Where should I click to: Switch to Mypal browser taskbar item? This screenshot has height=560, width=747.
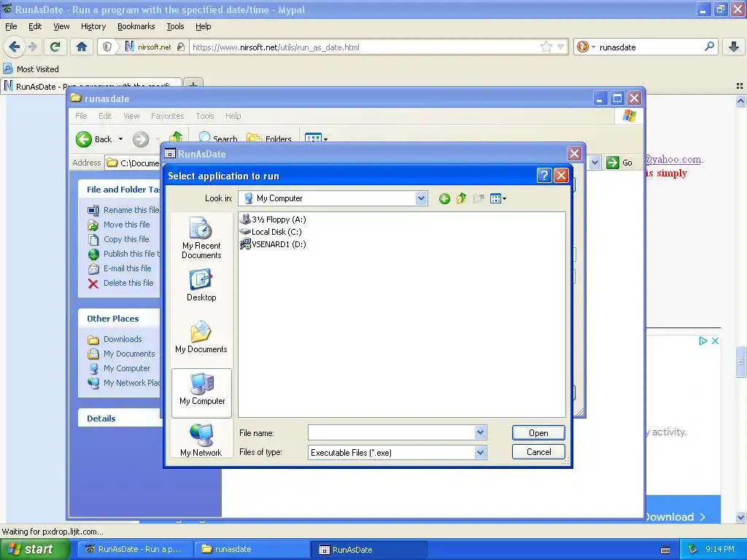point(136,549)
